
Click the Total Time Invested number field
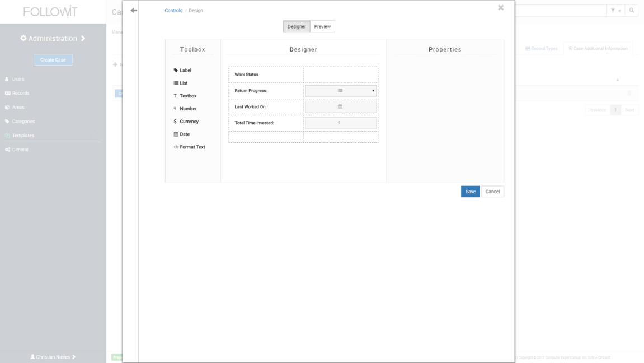coord(341,123)
